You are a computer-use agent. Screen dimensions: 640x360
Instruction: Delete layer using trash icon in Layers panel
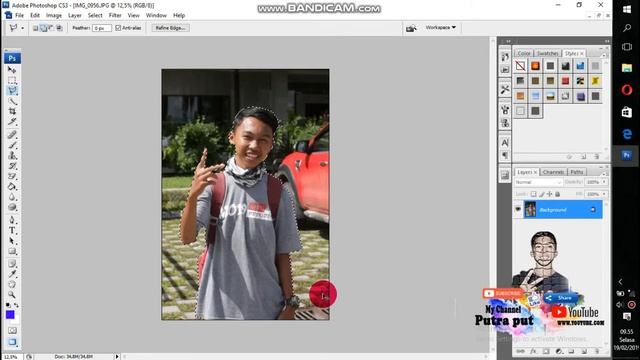[x=597, y=351]
